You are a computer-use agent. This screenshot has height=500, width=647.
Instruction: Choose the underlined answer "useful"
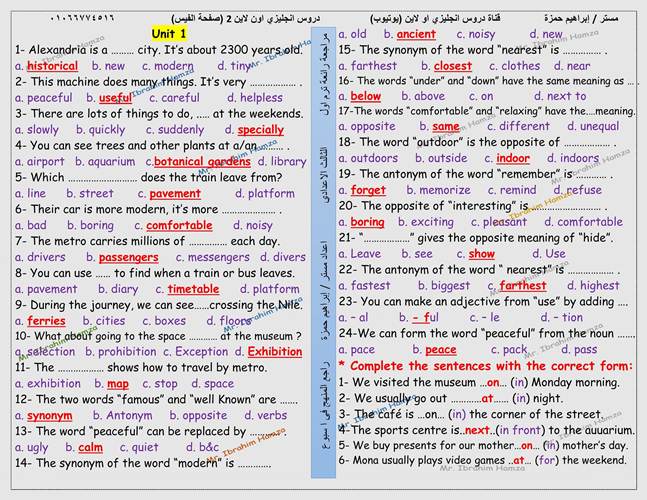coord(115,98)
